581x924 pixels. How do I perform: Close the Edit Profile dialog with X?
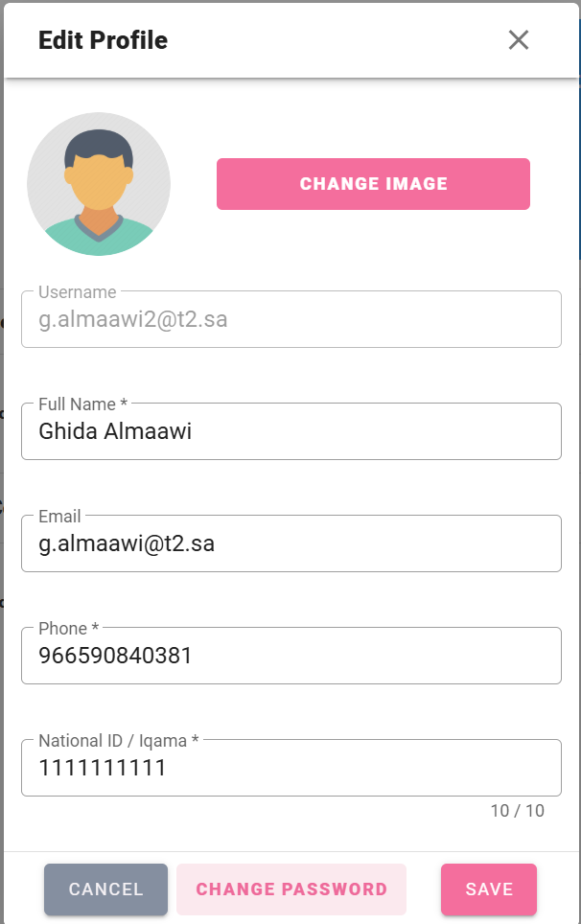coord(519,40)
